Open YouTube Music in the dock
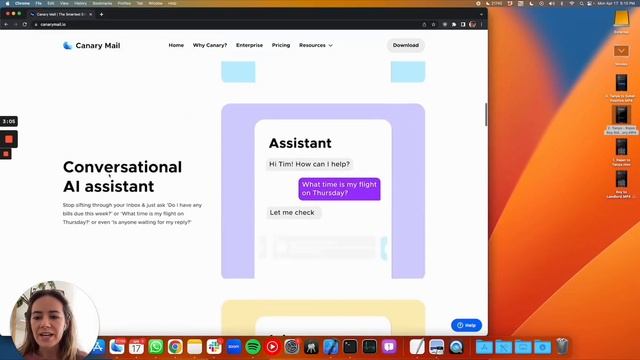 tap(272, 347)
